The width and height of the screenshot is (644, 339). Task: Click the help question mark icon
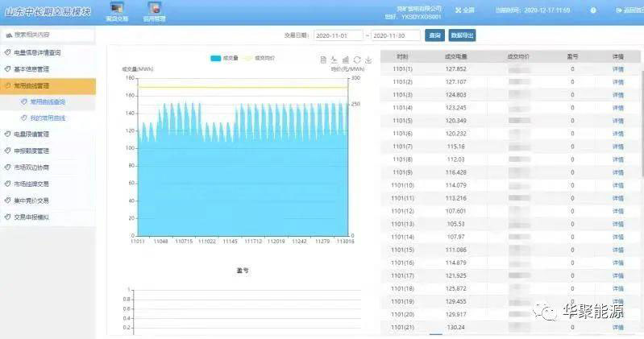click(594, 10)
